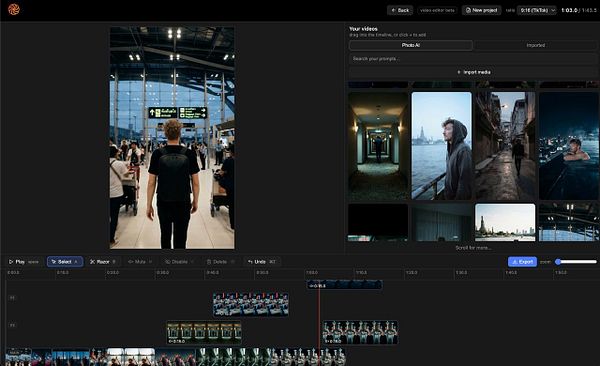
Task: Select the temple skyline daytime thumbnail
Action: (x=505, y=222)
